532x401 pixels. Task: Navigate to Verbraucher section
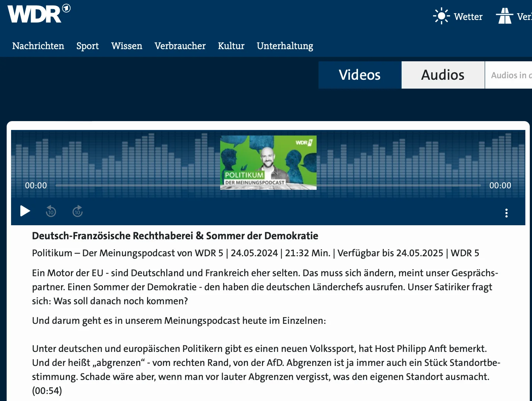point(180,46)
